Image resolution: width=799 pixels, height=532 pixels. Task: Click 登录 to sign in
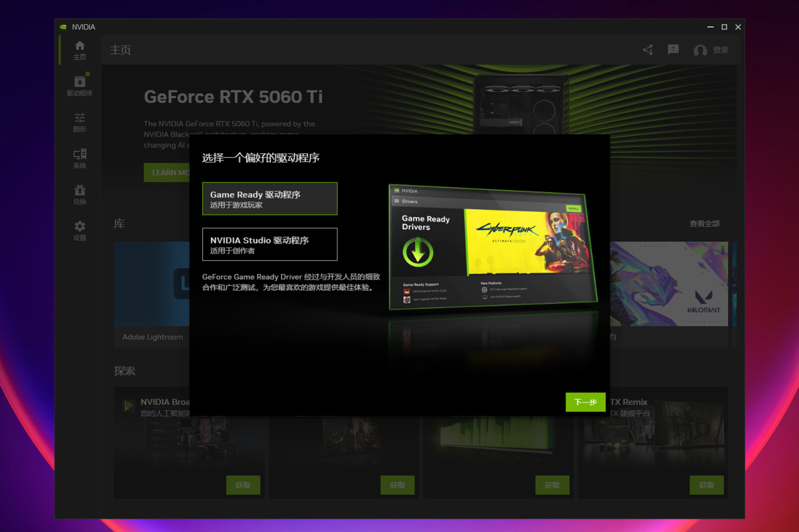720,50
